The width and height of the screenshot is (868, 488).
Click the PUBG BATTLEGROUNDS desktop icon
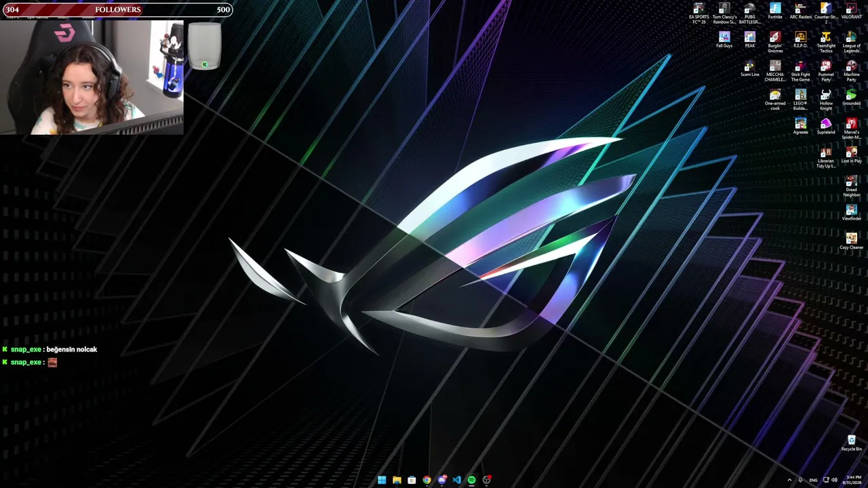pyautogui.click(x=749, y=13)
